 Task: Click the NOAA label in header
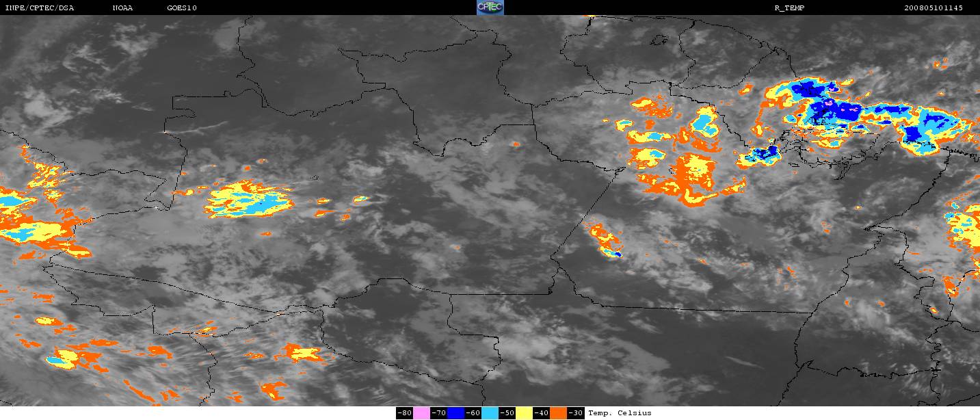click(122, 8)
